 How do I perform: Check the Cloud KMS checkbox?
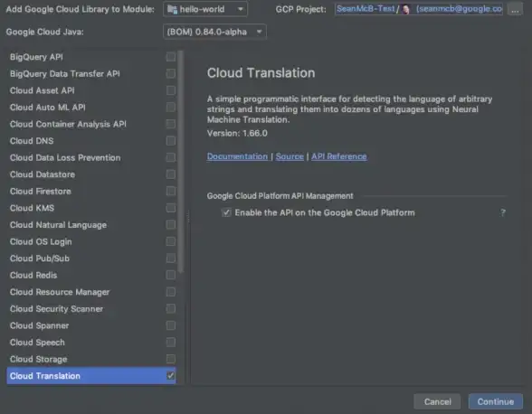(171, 208)
